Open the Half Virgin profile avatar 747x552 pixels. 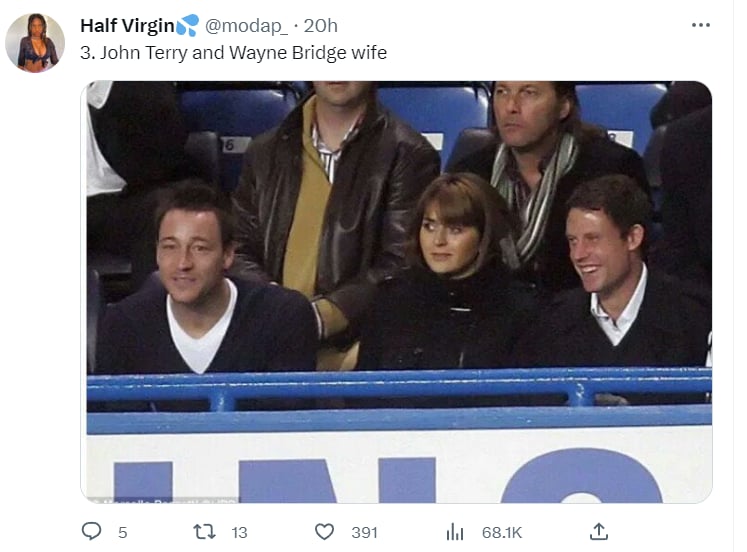coord(35,43)
